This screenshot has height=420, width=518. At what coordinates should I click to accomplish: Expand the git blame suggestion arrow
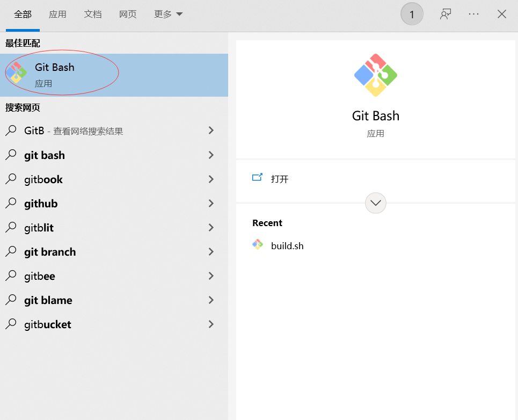pyautogui.click(x=211, y=300)
